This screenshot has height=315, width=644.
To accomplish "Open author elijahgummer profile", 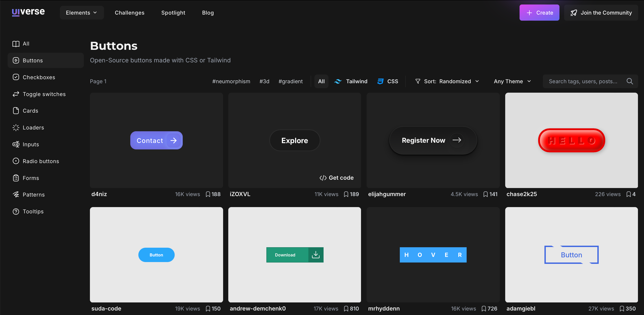I will (x=387, y=194).
